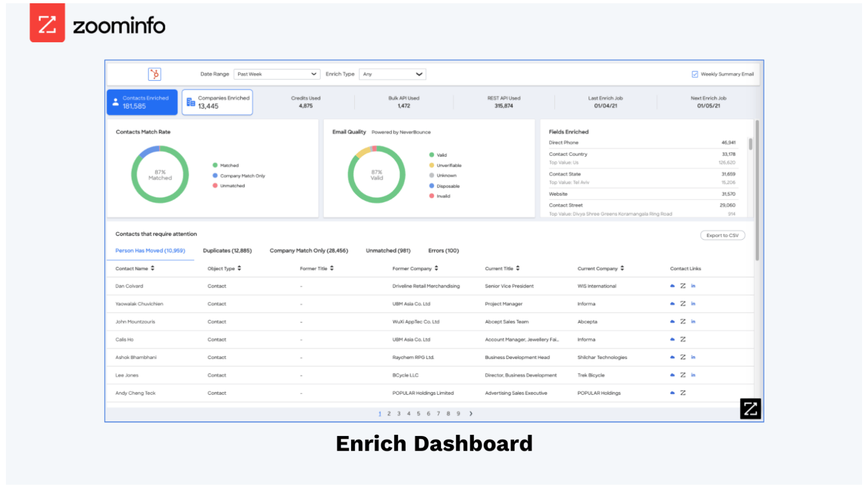Image resolution: width=868 pixels, height=488 pixels.
Task: Click cloud icon in Andy Cheng Teck row
Action: [673, 393]
